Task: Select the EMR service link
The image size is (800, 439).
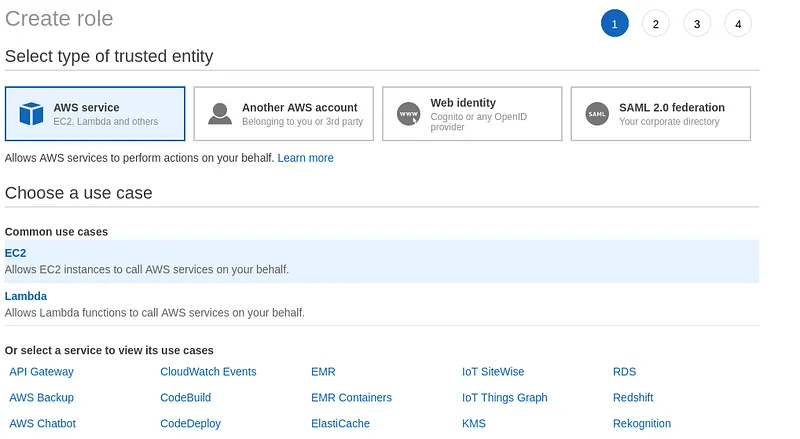Action: [x=323, y=372]
